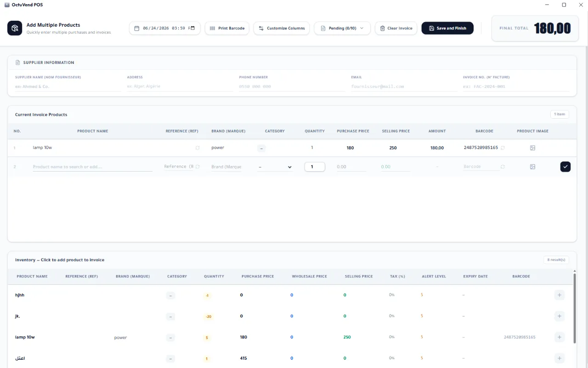Click the image upload icon in new product row

532,167
